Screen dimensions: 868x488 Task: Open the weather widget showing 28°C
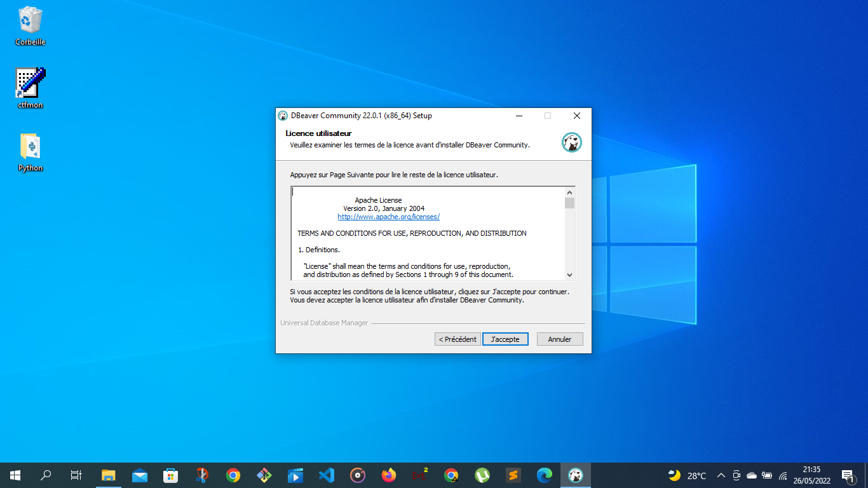[687, 475]
